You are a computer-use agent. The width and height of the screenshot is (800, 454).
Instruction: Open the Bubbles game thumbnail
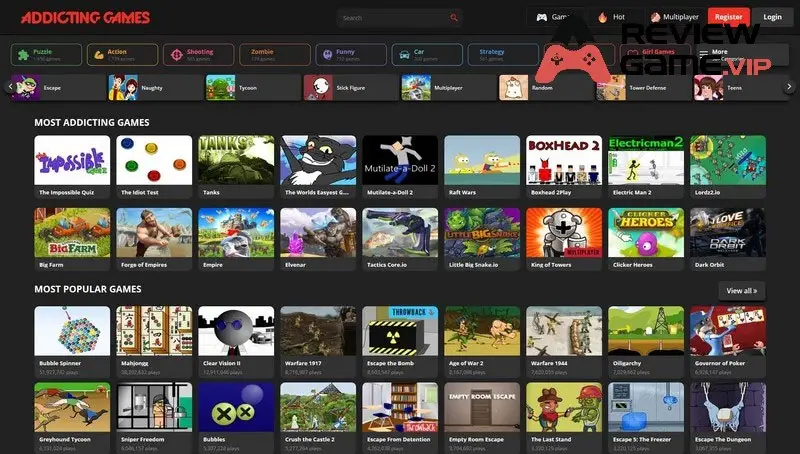tap(236, 407)
